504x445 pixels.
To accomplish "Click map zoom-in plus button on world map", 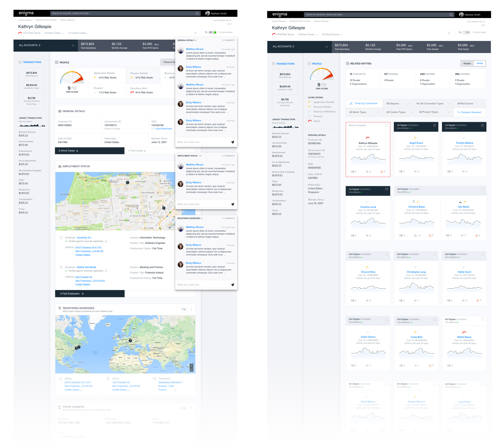I will click(x=191, y=366).
